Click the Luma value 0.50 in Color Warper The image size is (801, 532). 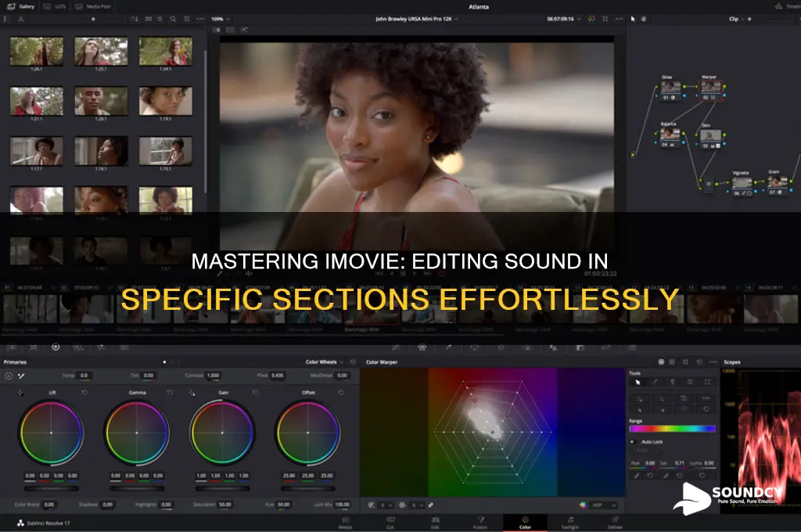(x=709, y=463)
